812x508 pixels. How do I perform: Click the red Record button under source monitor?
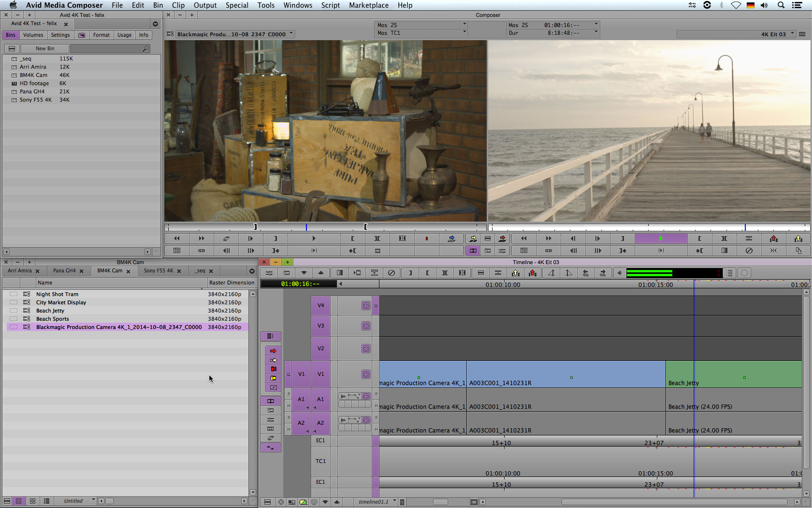point(426,239)
